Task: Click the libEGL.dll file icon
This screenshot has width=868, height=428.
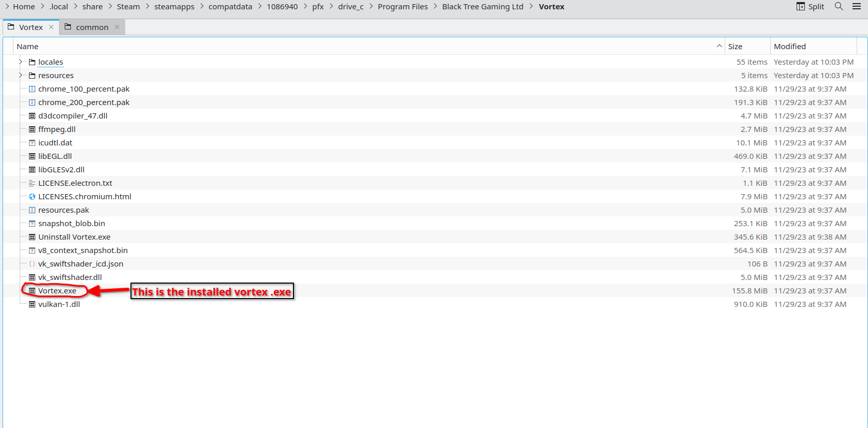Action: click(32, 156)
